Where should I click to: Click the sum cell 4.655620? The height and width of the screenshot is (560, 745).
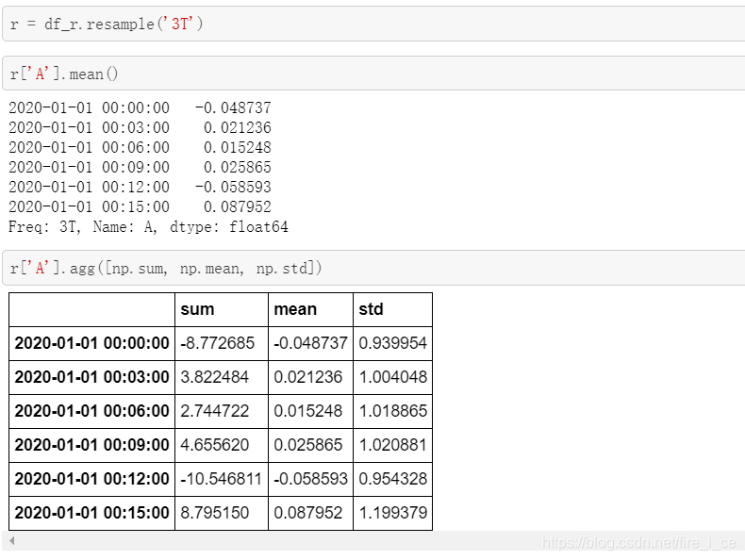coord(222,445)
